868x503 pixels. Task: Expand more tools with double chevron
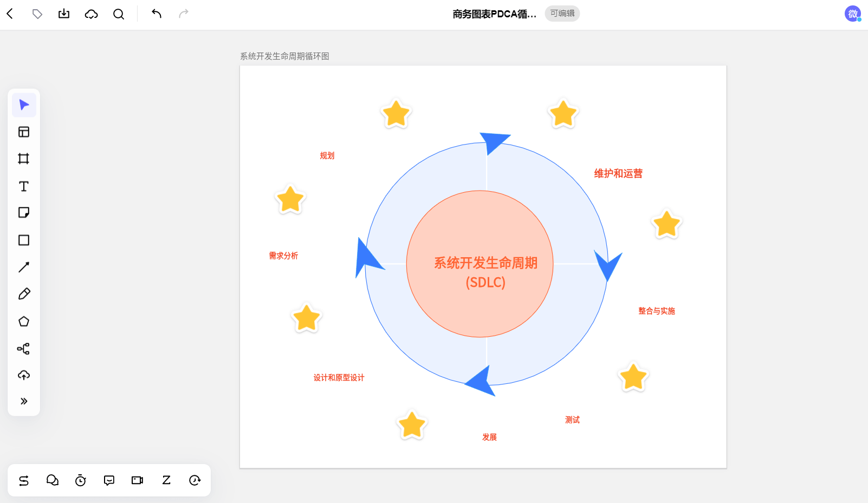point(24,401)
